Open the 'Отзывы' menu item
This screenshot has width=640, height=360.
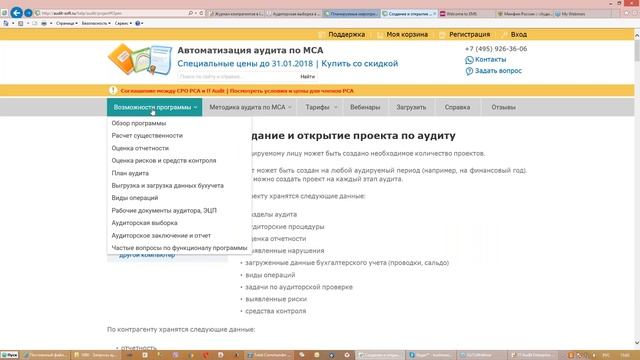503,107
